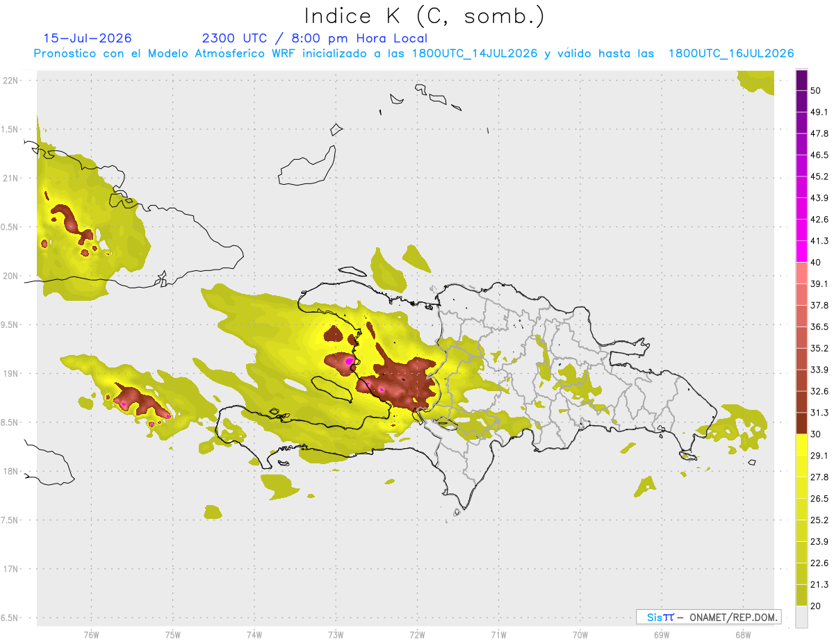Viewport: 834px width, 644px height.
Task: Click the magenta legend swatch between 40 and 41.3
Action: click(x=801, y=251)
